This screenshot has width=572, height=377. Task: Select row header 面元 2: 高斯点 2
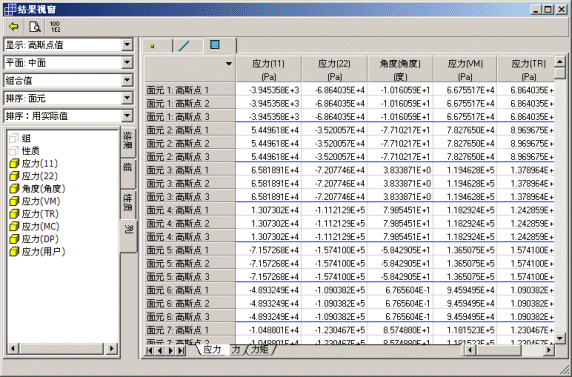point(190,143)
